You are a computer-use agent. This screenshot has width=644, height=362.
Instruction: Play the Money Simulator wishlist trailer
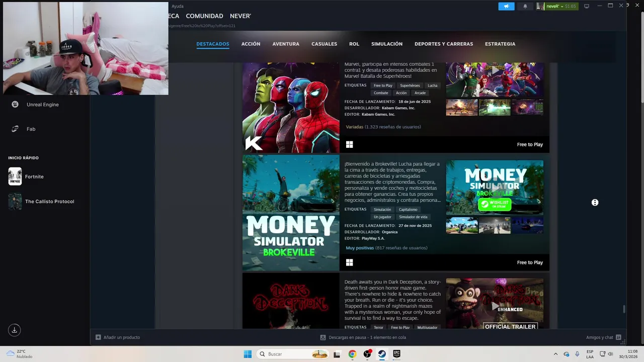coord(495,188)
